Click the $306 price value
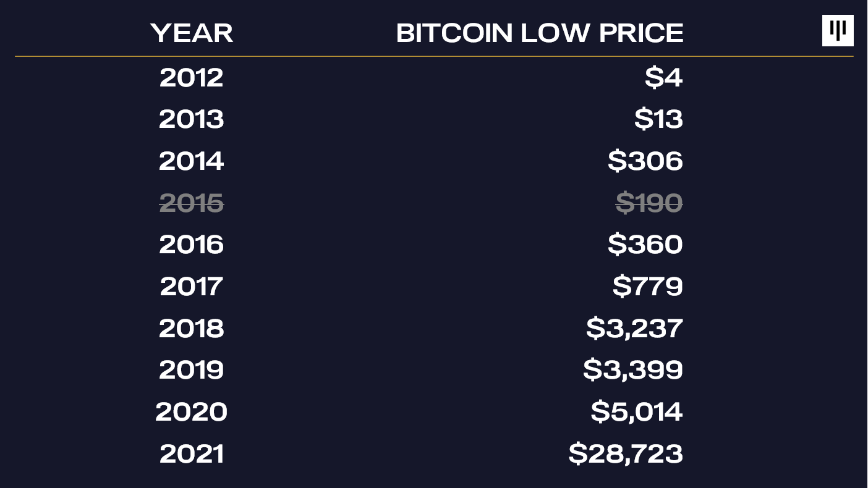This screenshot has height=488, width=868. [x=645, y=161]
